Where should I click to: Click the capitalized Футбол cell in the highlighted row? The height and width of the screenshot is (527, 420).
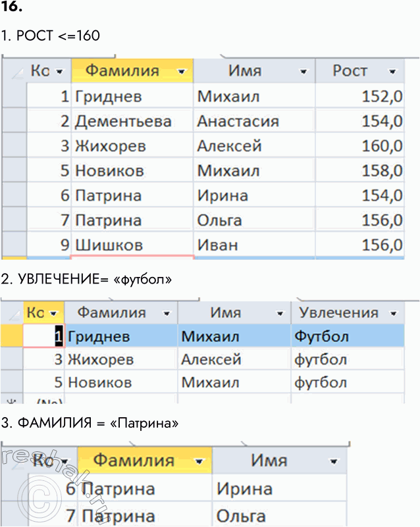click(321, 337)
